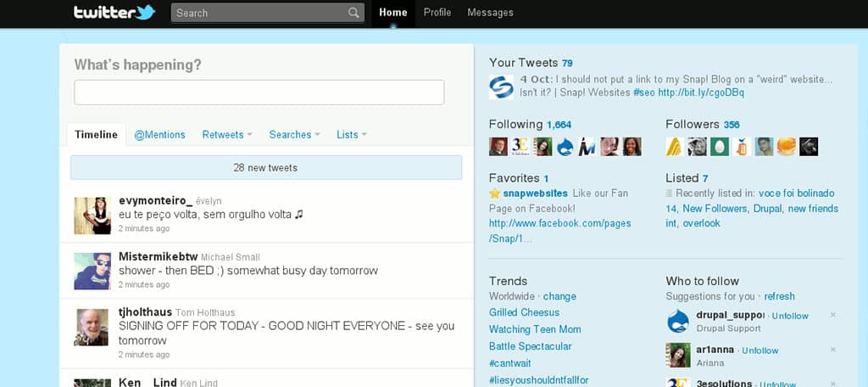Expand the Lists dropdown tab
Screen dimensions: 868x387
point(352,135)
